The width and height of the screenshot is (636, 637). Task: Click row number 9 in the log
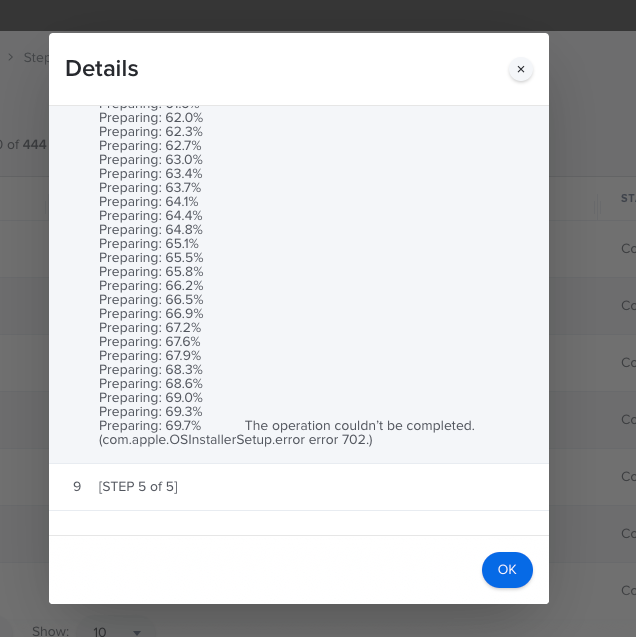77,487
